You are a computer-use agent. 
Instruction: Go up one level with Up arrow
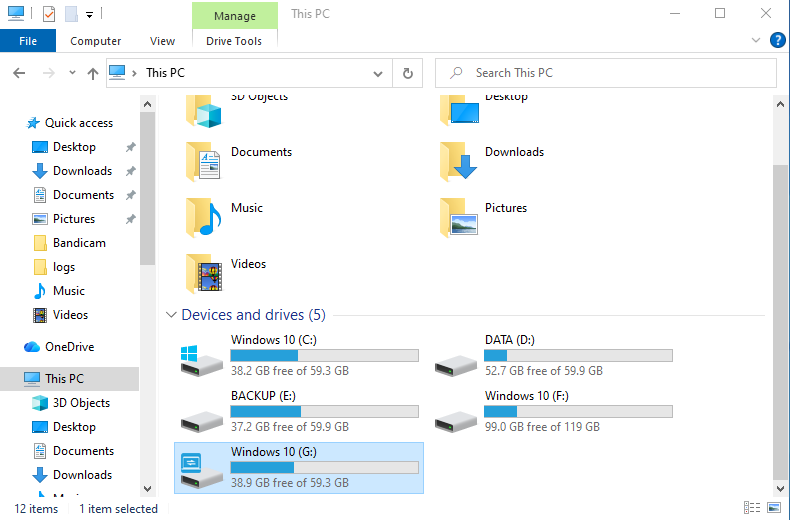tap(93, 74)
